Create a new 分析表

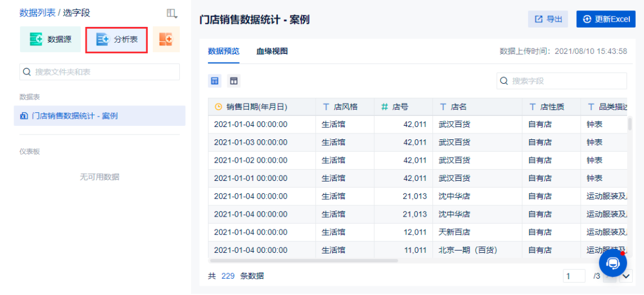pos(117,39)
